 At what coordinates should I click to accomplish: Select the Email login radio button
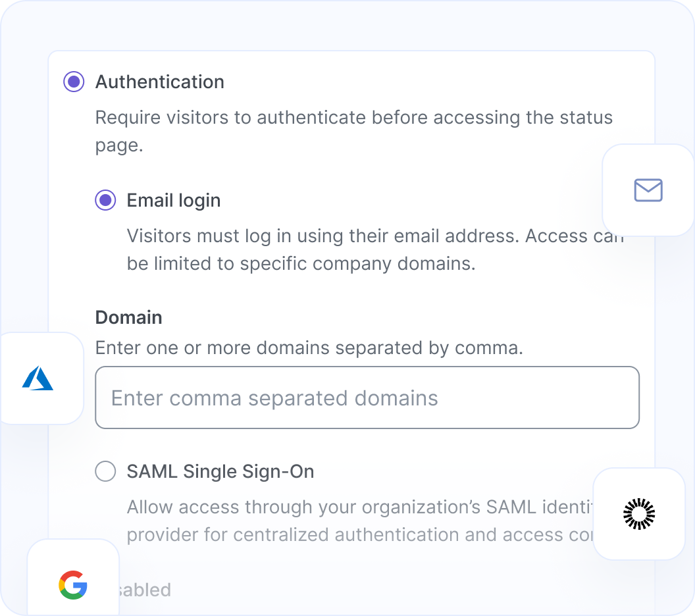coord(105,200)
